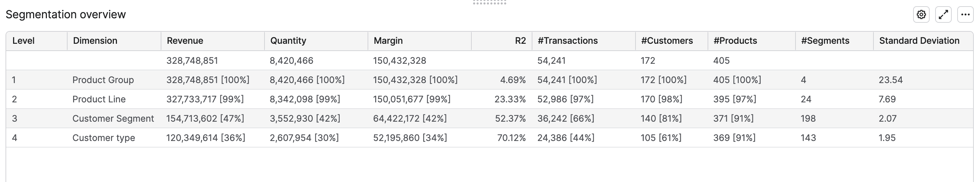Open the three-dots more options menu
The image size is (980, 182).
click(965, 15)
